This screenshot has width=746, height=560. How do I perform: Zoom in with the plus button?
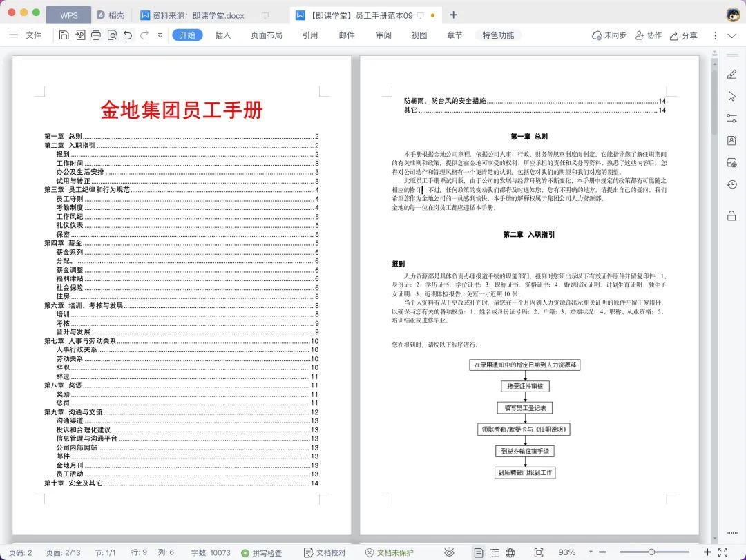[707, 552]
